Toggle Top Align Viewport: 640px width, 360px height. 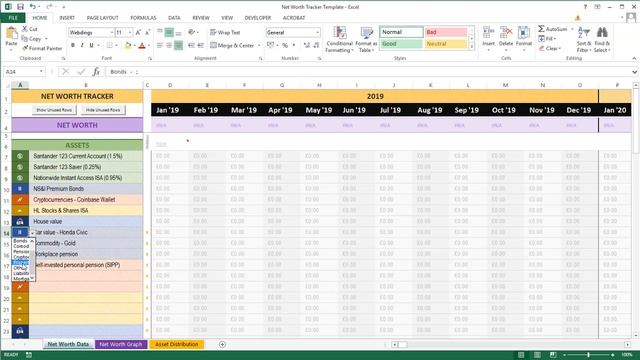click(160, 32)
